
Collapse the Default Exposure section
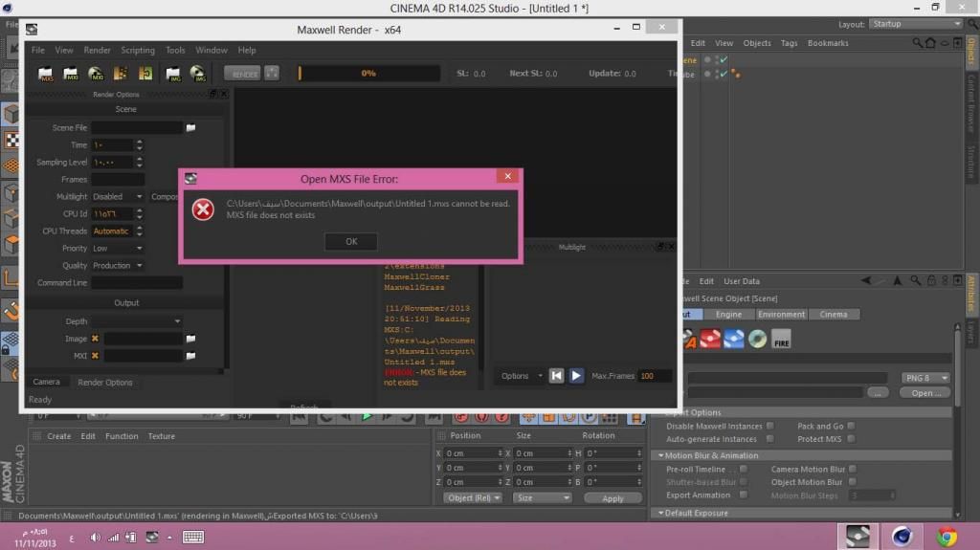pos(661,513)
